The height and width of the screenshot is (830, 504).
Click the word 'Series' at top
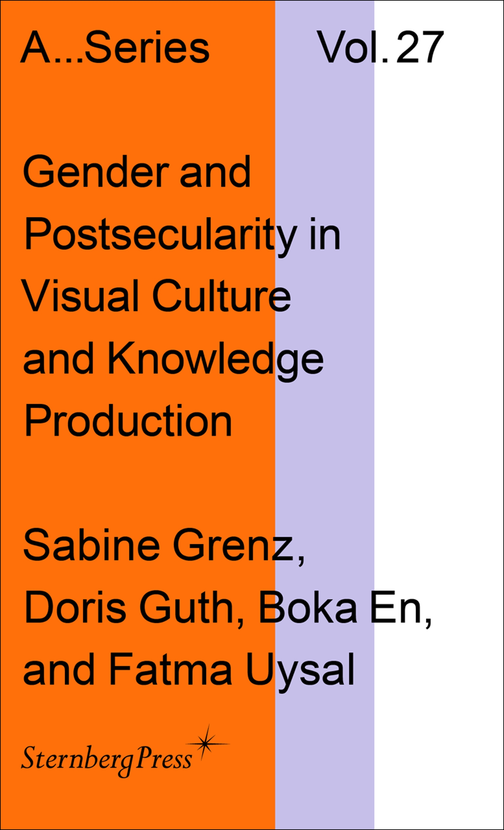147,47
